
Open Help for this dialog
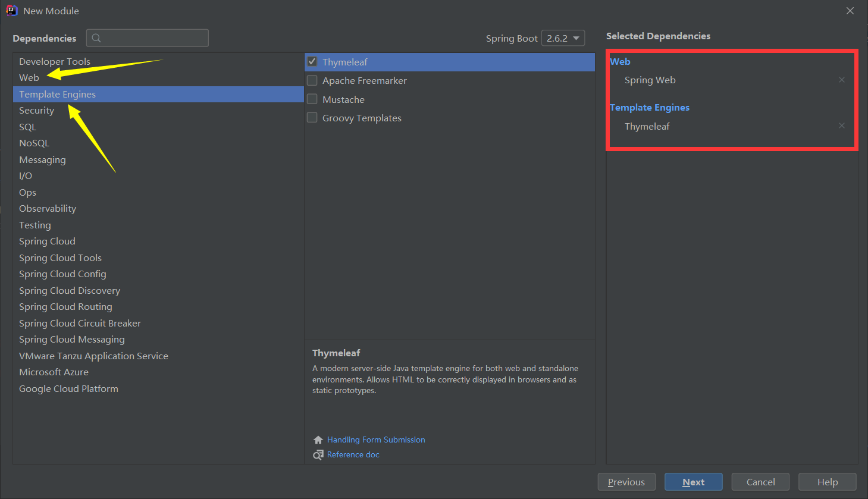828,482
